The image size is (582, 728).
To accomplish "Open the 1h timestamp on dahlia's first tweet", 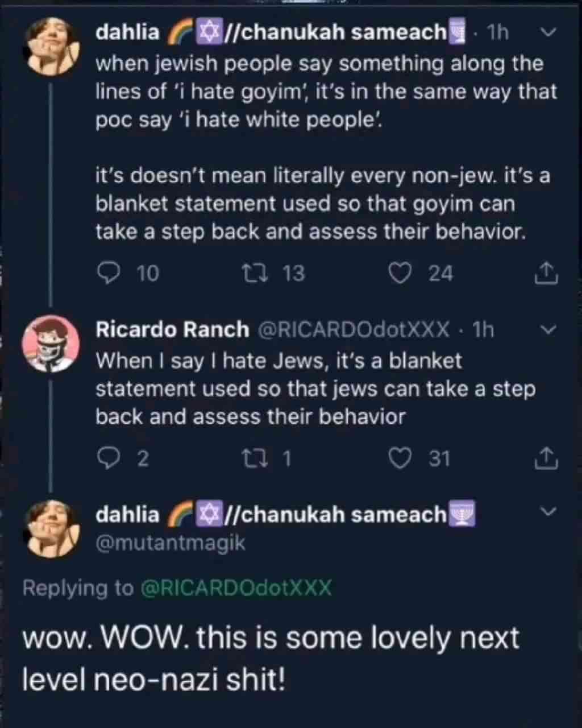I will click(x=498, y=33).
